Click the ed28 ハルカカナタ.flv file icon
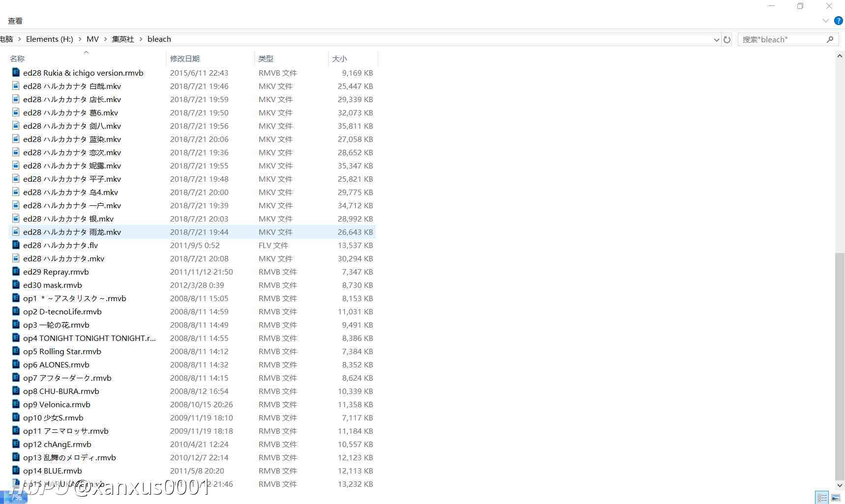Image resolution: width=845 pixels, height=504 pixels. click(x=16, y=245)
